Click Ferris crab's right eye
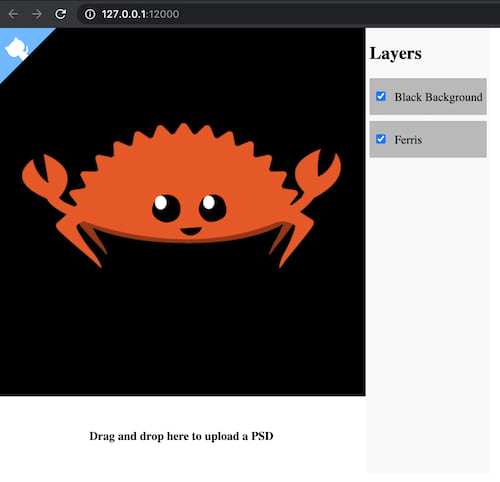The height and width of the screenshot is (482, 500). [x=213, y=208]
